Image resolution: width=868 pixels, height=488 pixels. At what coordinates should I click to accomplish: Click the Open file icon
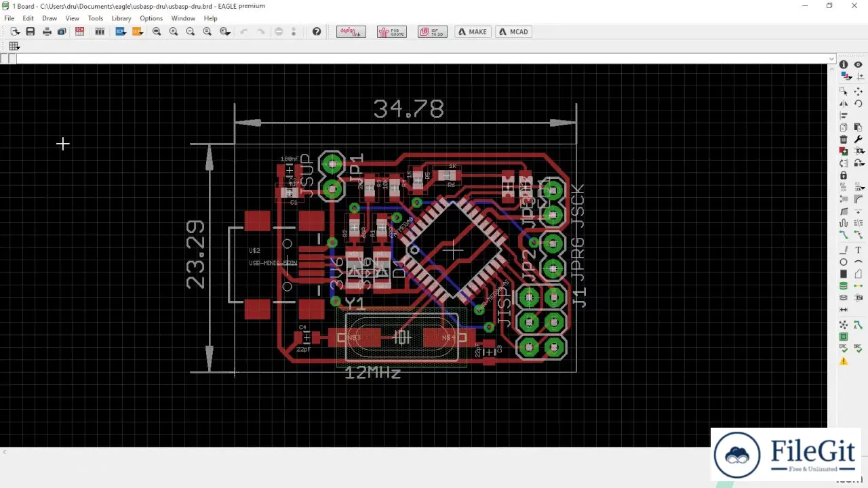click(x=14, y=32)
